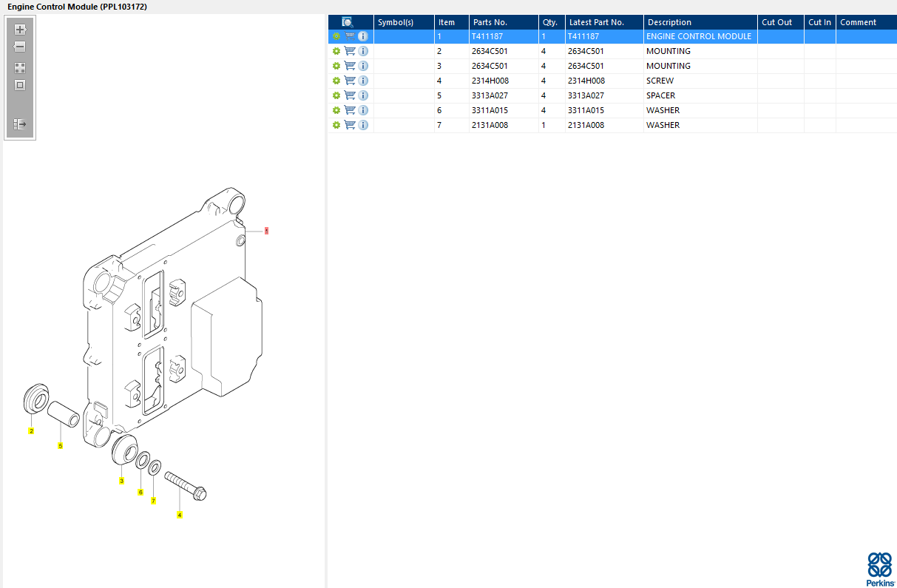Add SPACER 3313A027 to cart
Image resolution: width=897 pixels, height=588 pixels.
click(350, 95)
